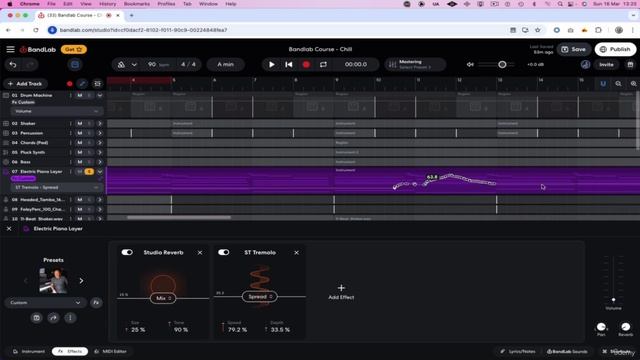Select the Effects tab
The width and height of the screenshot is (640, 360).
click(x=70, y=351)
